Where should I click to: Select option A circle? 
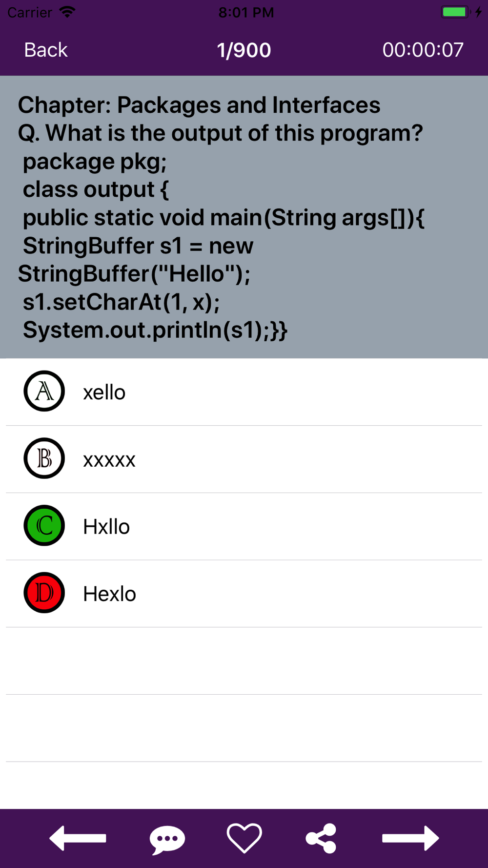tap(44, 391)
